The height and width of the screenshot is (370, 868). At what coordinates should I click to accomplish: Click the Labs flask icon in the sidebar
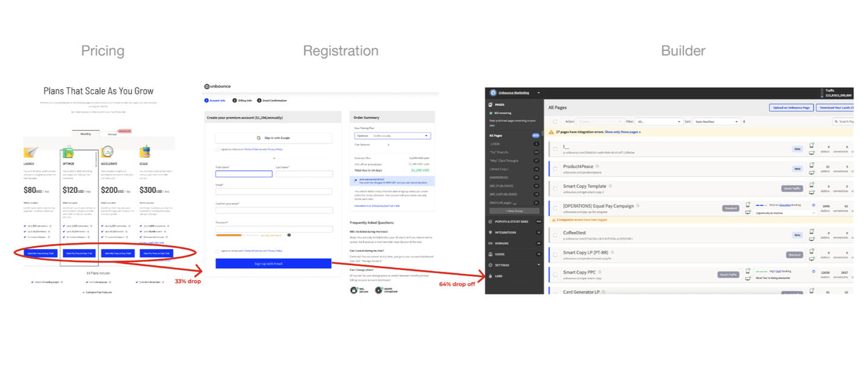click(489, 276)
